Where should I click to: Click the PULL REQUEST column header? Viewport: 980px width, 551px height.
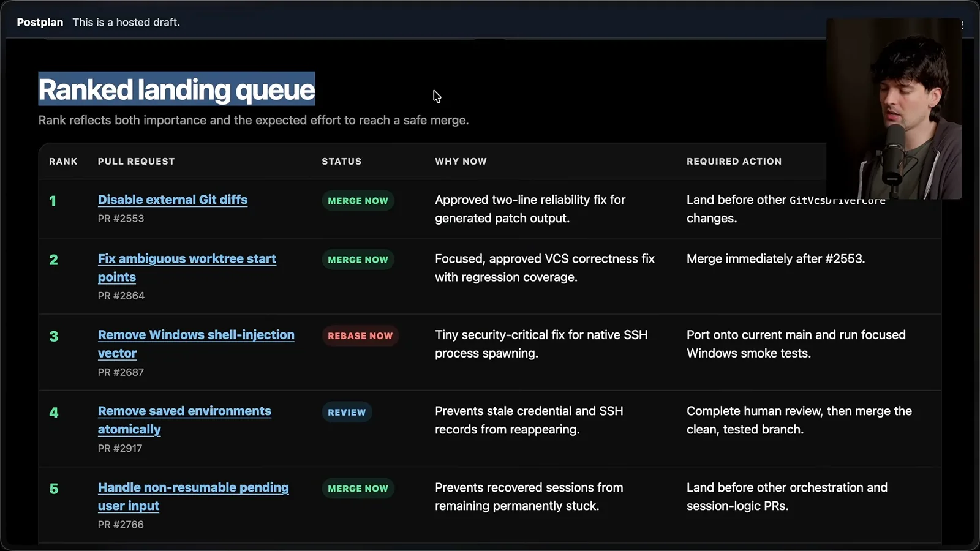click(137, 161)
